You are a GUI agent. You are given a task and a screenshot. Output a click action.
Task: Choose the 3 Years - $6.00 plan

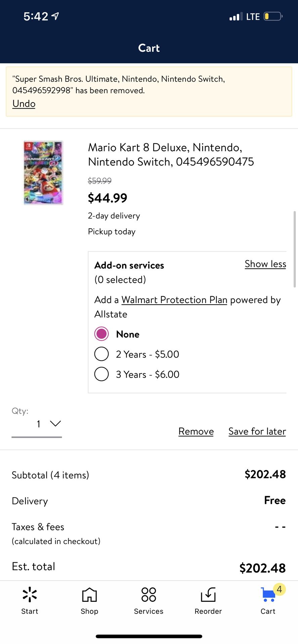101,374
